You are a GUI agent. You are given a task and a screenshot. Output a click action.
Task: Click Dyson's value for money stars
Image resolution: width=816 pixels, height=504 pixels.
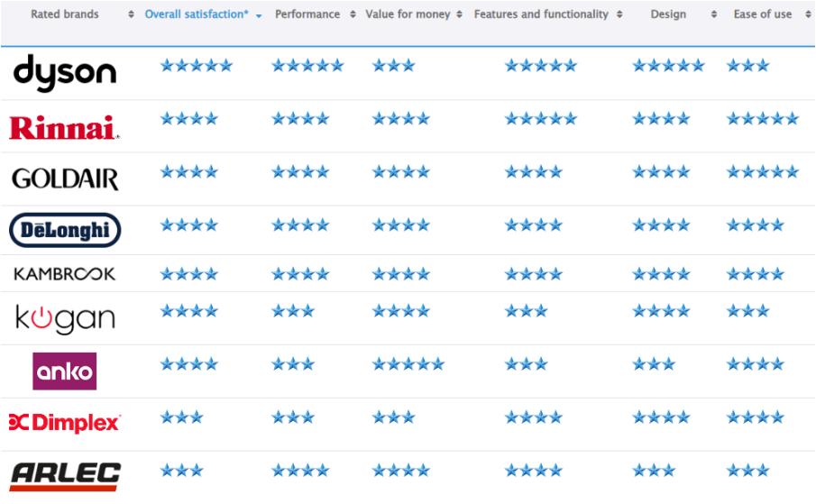393,66
